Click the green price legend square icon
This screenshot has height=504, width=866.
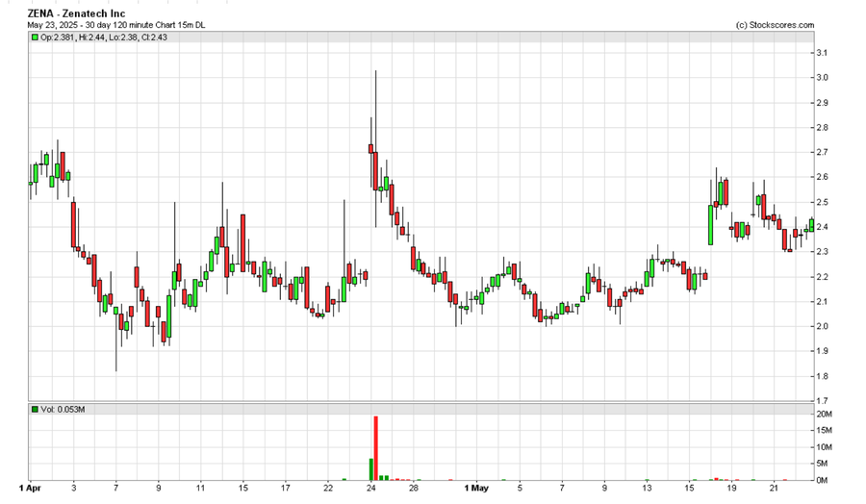(35, 38)
